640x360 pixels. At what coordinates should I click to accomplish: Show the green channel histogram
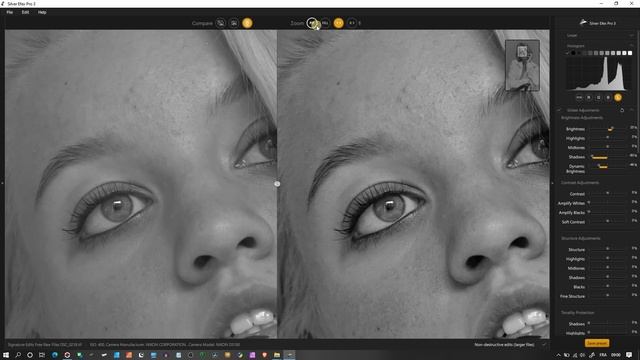(x=598, y=98)
